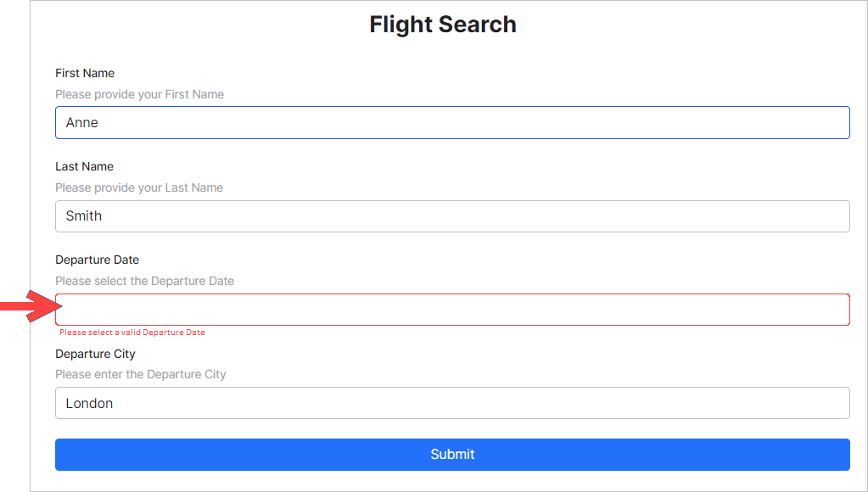This screenshot has width=868, height=492.
Task: Click the empty Departure Date field
Action: click(452, 310)
